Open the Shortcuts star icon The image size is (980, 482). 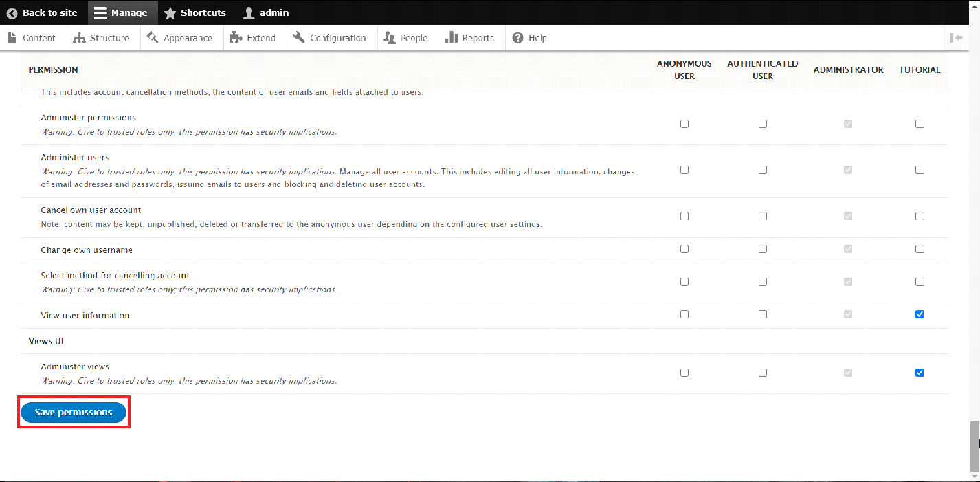170,13
